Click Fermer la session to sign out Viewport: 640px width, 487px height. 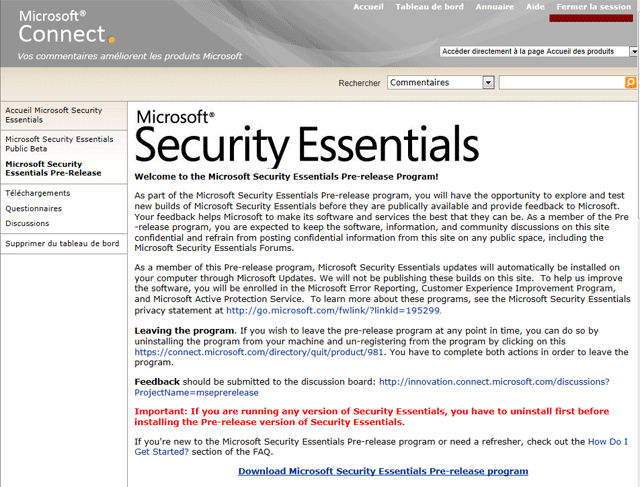tap(594, 7)
